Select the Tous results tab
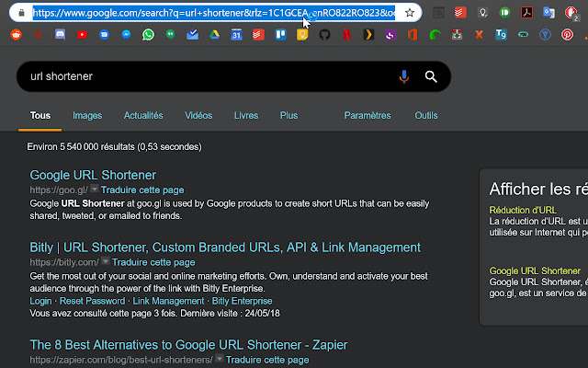The image size is (588, 368). click(x=40, y=115)
